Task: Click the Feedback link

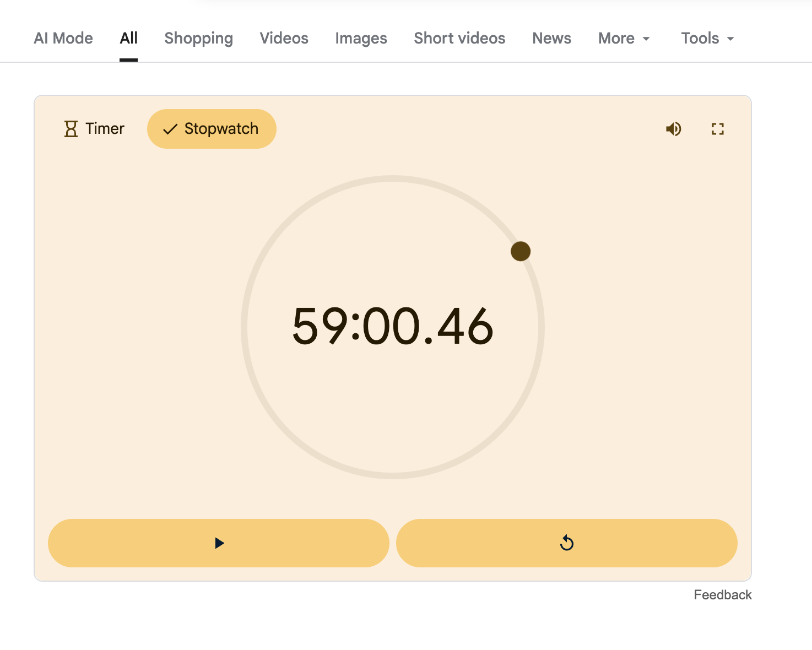Action: click(722, 595)
